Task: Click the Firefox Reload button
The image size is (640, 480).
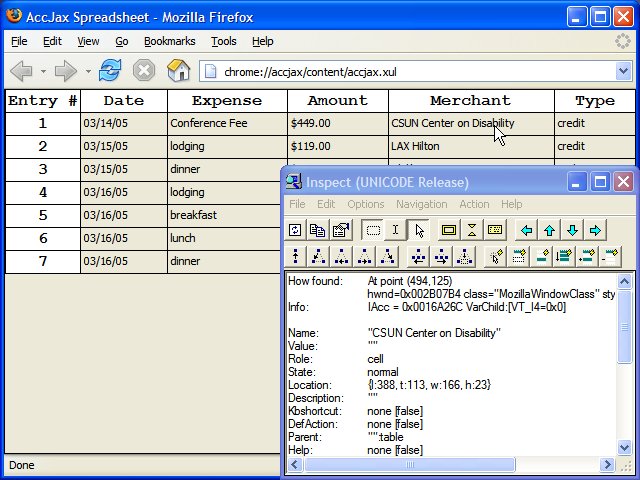Action: click(x=110, y=70)
